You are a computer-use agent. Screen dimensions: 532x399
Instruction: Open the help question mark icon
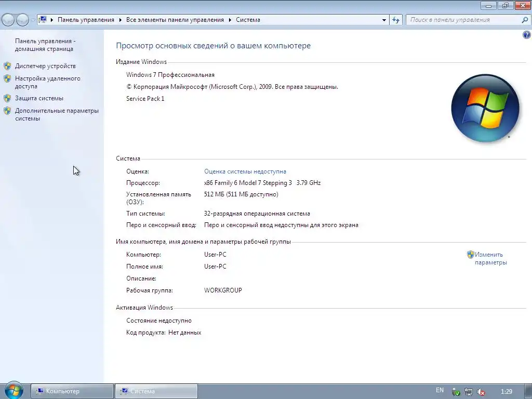(x=527, y=35)
